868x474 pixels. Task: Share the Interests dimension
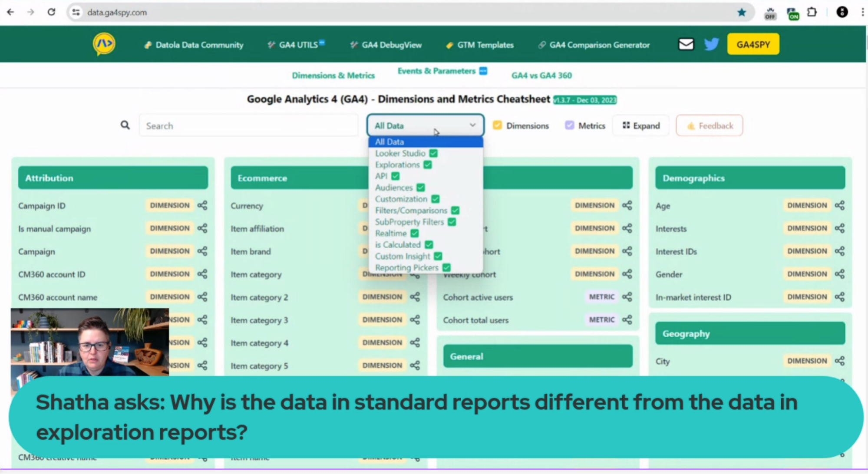click(x=840, y=228)
